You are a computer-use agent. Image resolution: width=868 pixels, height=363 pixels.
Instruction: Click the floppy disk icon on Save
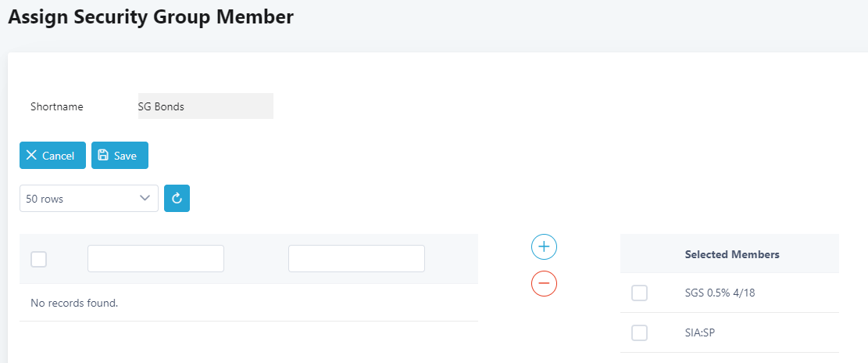pyautogui.click(x=103, y=155)
